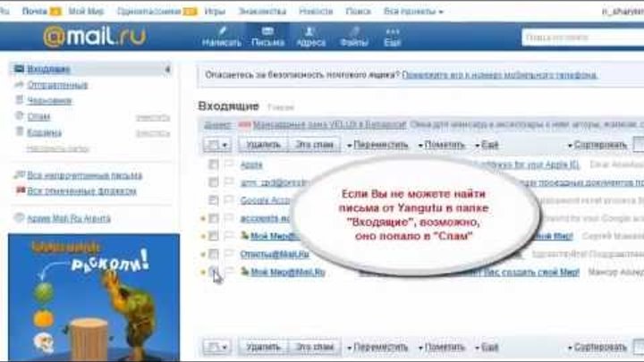Image resolution: width=644 pixels, height=362 pixels.
Task: Click clear link next to Спам
Action: (153, 118)
